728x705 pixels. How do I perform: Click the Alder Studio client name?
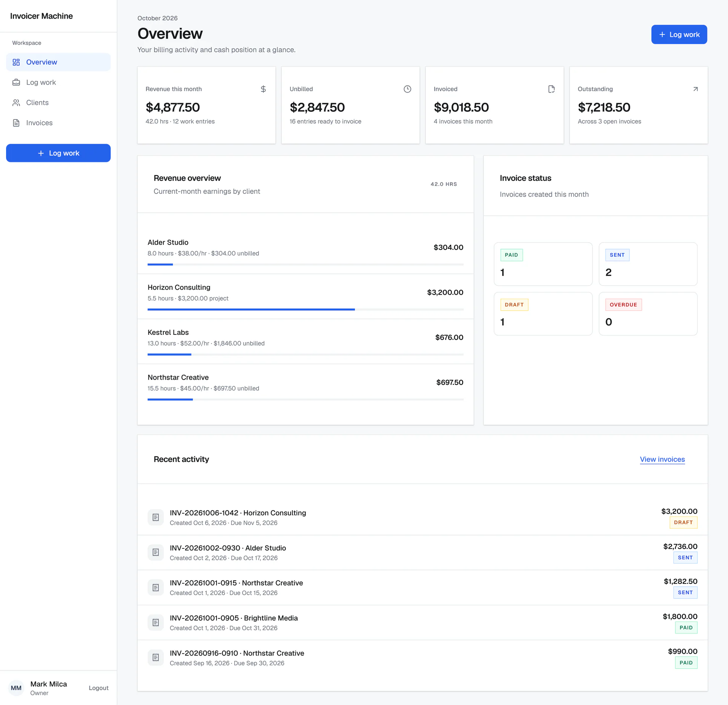pos(168,242)
